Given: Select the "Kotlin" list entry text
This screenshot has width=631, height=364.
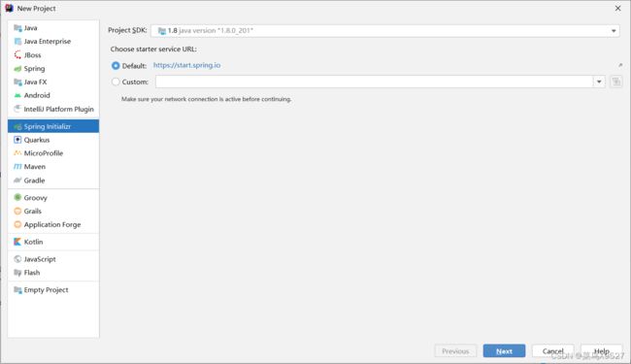Looking at the screenshot, I should click(33, 242).
